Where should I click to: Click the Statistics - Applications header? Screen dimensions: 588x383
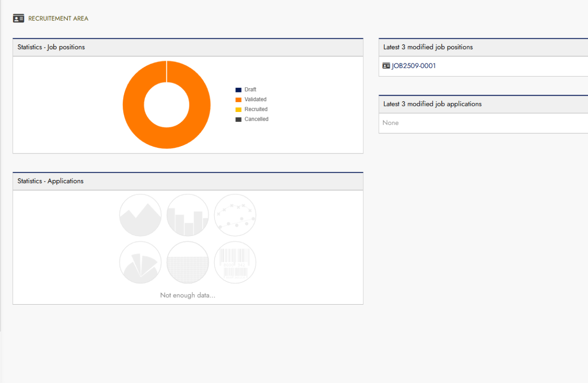click(50, 181)
